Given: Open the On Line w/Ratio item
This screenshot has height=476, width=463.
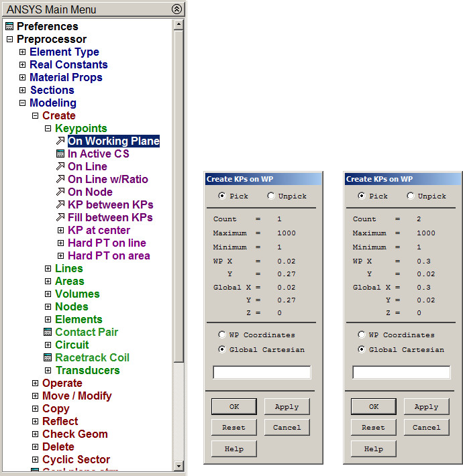Looking at the screenshot, I should (x=108, y=180).
